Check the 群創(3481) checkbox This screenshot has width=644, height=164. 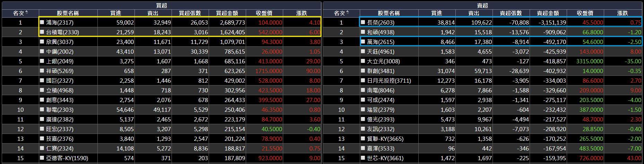pos(363,71)
